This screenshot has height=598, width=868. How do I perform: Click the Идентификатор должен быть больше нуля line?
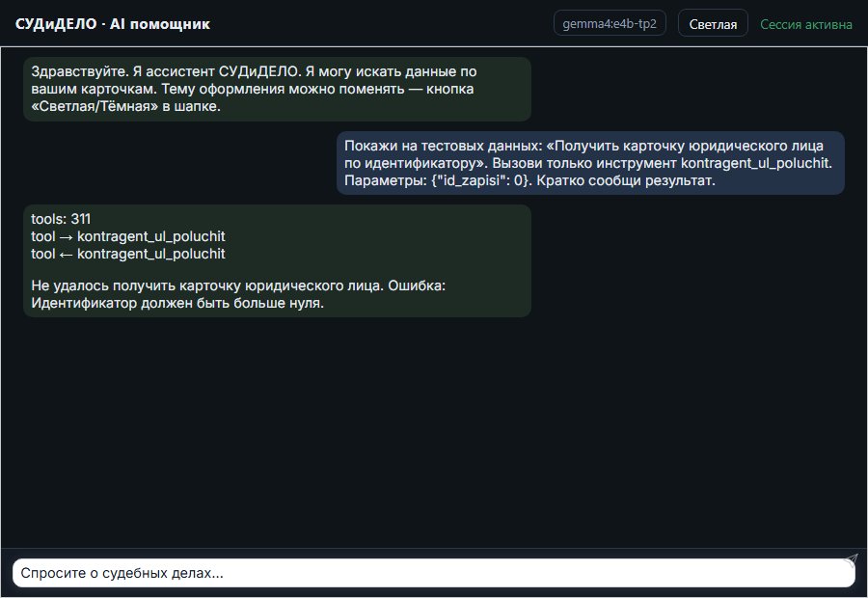[x=177, y=303]
